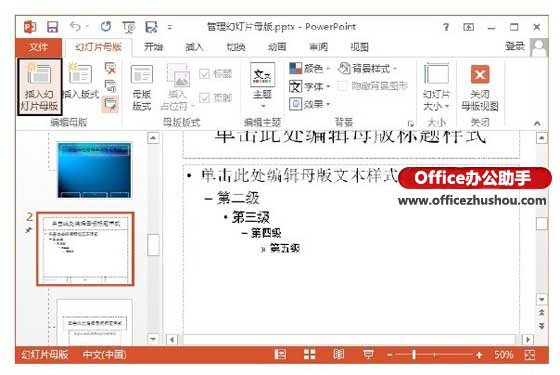Toggle the Footers checkbox
This screenshot has width=560, height=375.
[x=204, y=98]
